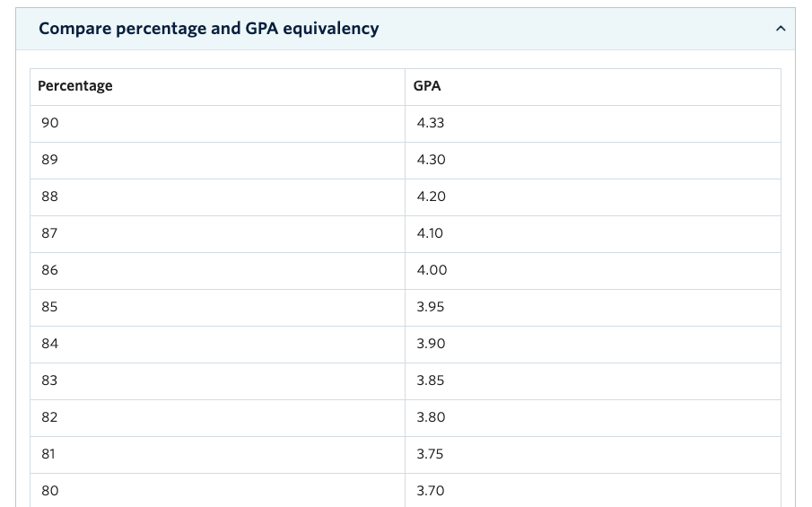
Task: Select the percentage cell showing 83
Action: [217, 381]
